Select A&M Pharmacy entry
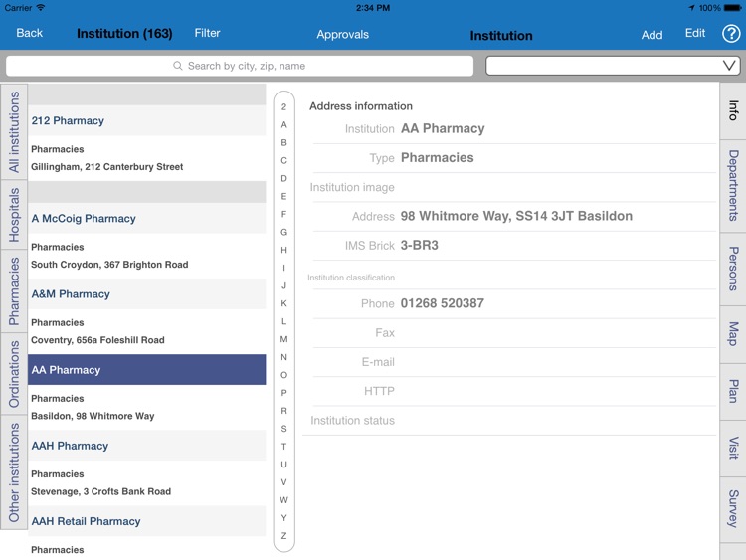 (x=146, y=294)
